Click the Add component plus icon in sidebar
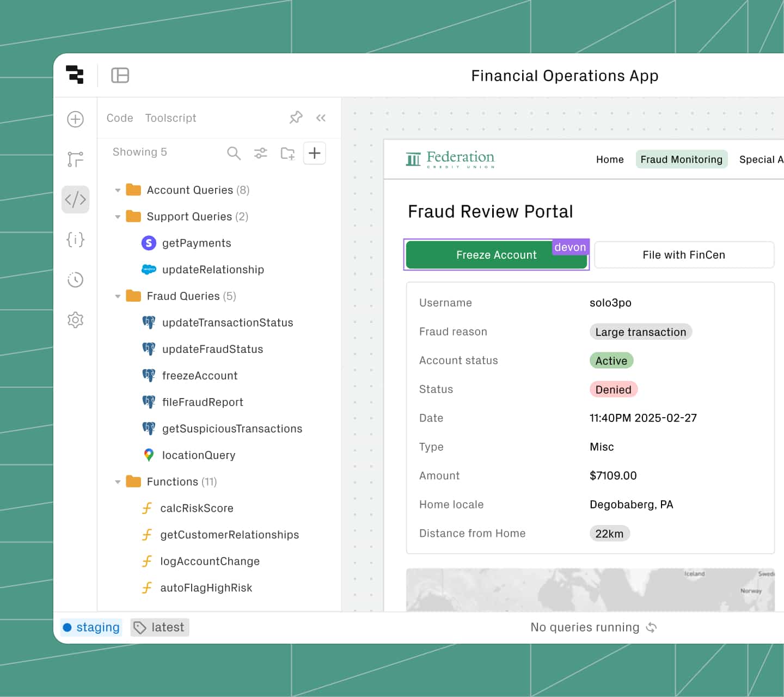This screenshot has width=784, height=697. 75,119
